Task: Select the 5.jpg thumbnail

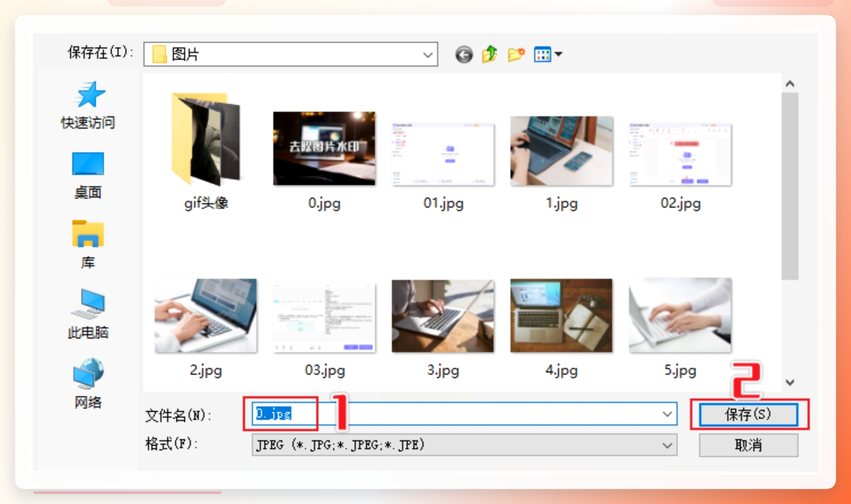Action: 680,315
